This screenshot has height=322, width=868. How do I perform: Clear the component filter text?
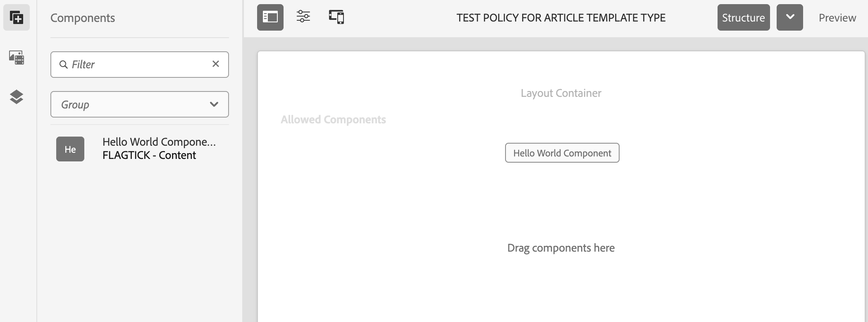[x=216, y=64]
